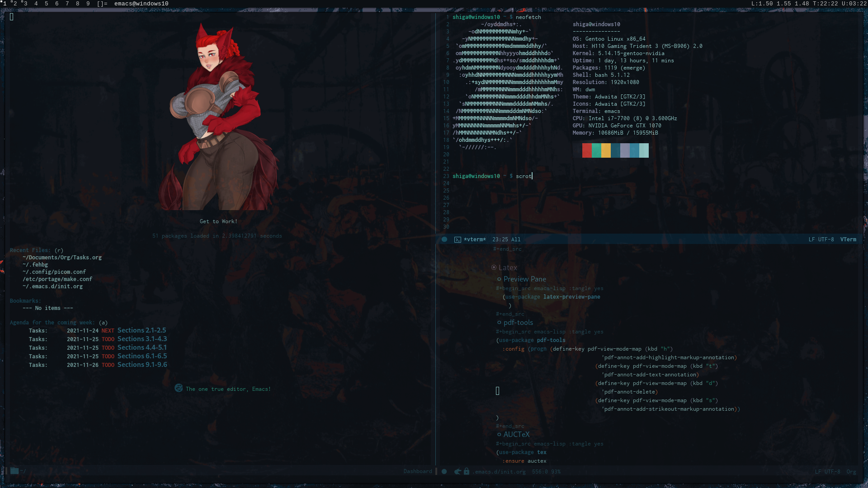Click the *vterm* buffer name in the modeline
Viewport: 868px width, 488px height.
pos(475,239)
